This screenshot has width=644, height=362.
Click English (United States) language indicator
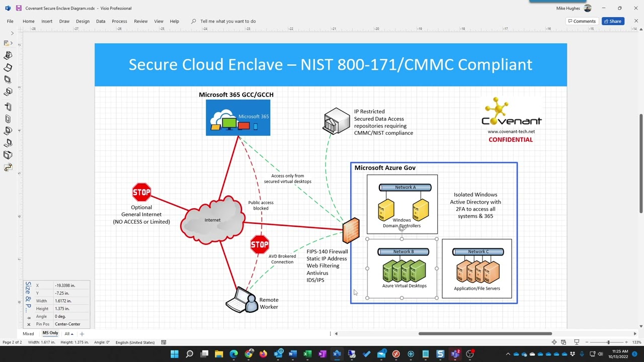pos(135,342)
